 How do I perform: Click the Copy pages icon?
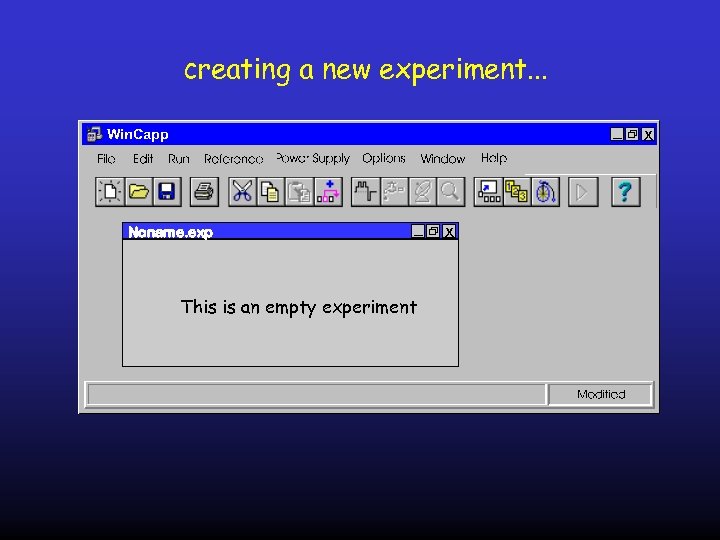point(271,191)
